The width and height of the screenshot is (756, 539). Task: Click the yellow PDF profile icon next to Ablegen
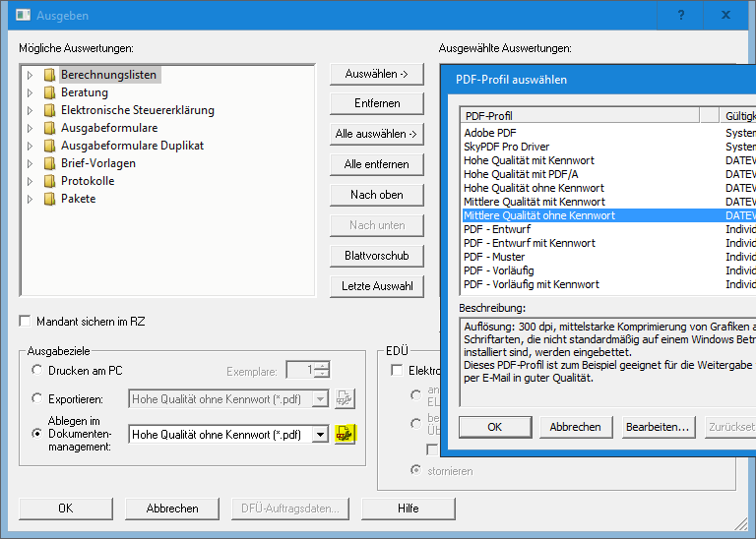(345, 434)
